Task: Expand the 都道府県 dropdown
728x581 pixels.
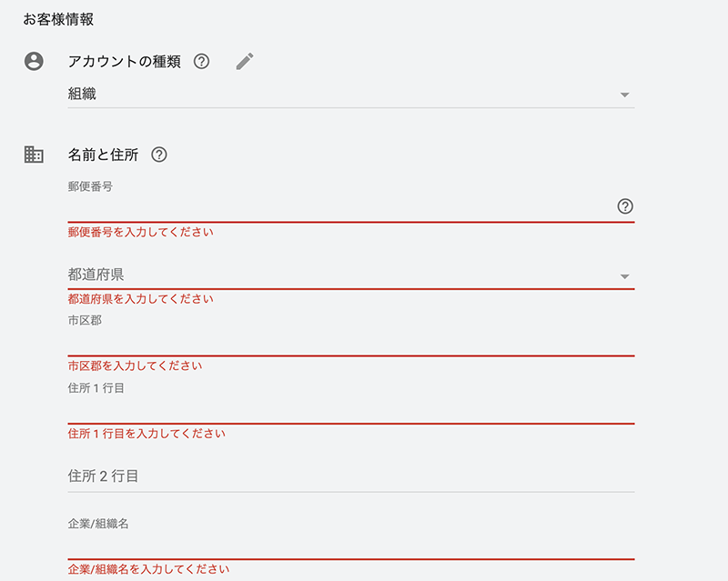Action: 351,275
